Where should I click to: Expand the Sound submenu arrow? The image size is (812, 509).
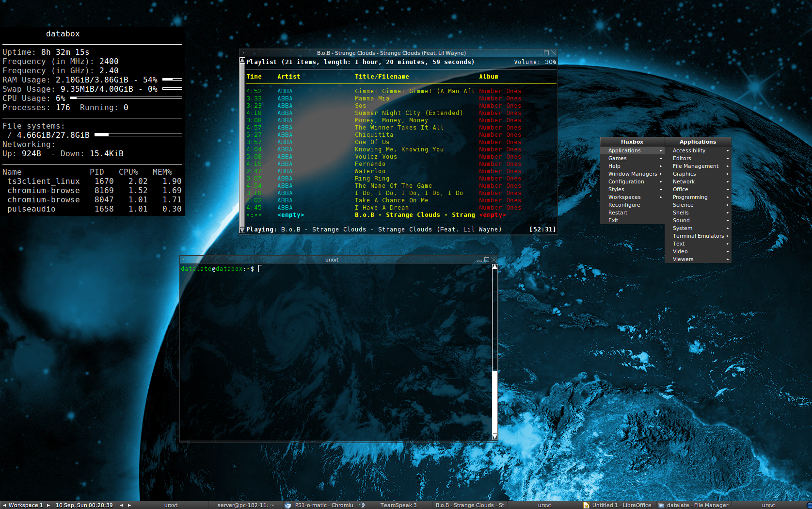727,220
